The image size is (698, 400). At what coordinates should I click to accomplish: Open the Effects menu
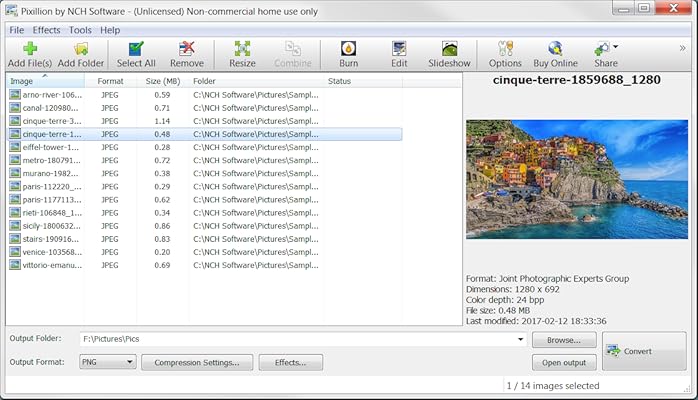pyautogui.click(x=47, y=30)
